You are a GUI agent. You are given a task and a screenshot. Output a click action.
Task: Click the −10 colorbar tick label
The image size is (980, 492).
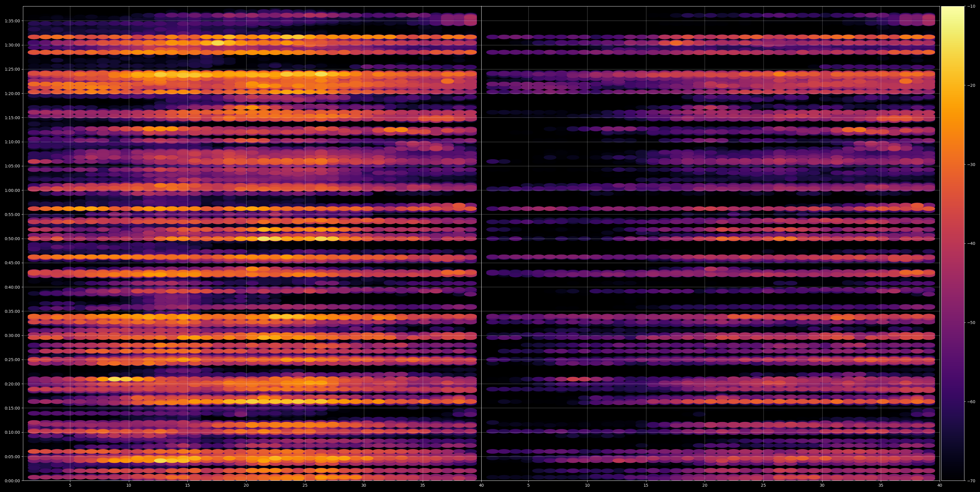971,6
